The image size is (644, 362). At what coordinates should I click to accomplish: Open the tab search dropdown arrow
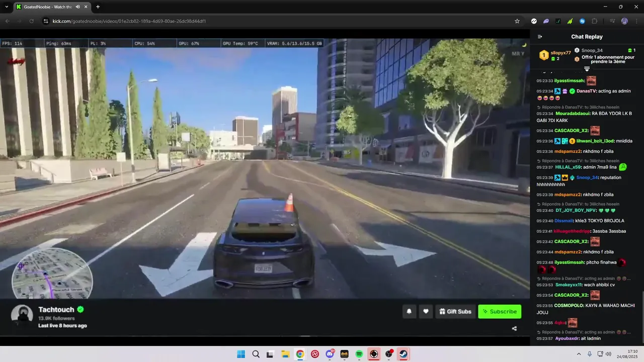[x=7, y=7]
